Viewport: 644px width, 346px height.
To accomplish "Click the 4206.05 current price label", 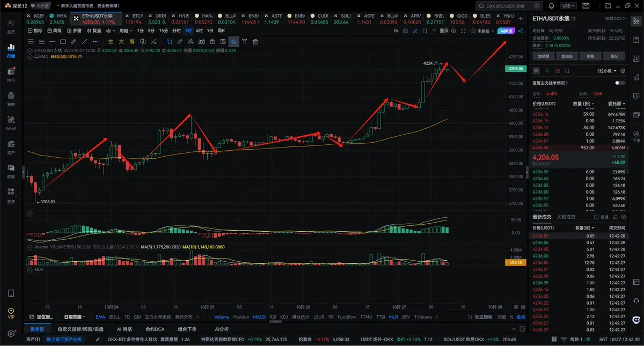I will coord(516,69).
